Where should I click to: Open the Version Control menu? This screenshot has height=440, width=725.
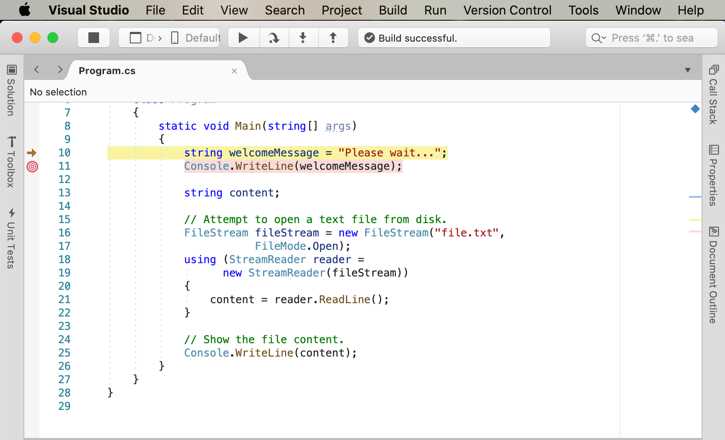point(507,10)
